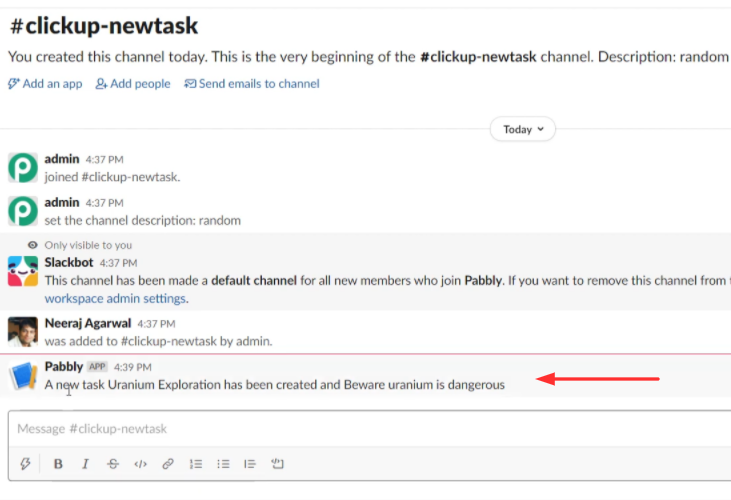This screenshot has height=500, width=731.
Task: Insert a code block
Action: coord(277,464)
